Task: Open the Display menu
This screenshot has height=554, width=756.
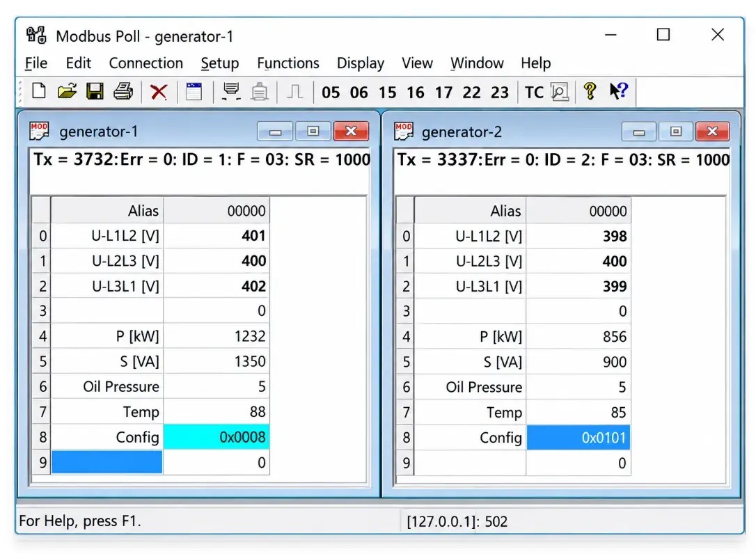Action: [361, 63]
